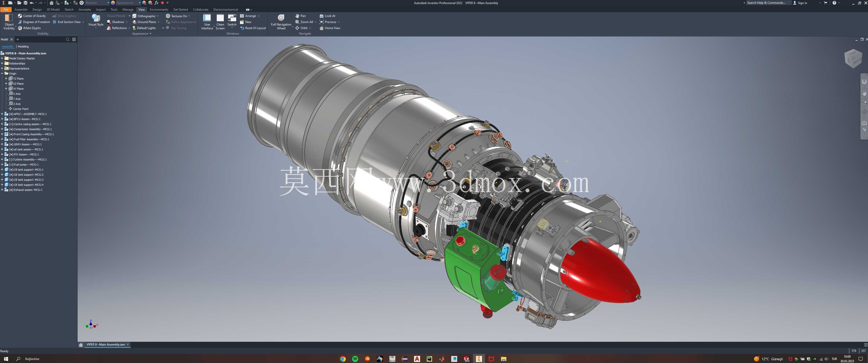The width and height of the screenshot is (868, 363).
Task: Click the Undo arrow icon
Action: pyautogui.click(x=32, y=3)
